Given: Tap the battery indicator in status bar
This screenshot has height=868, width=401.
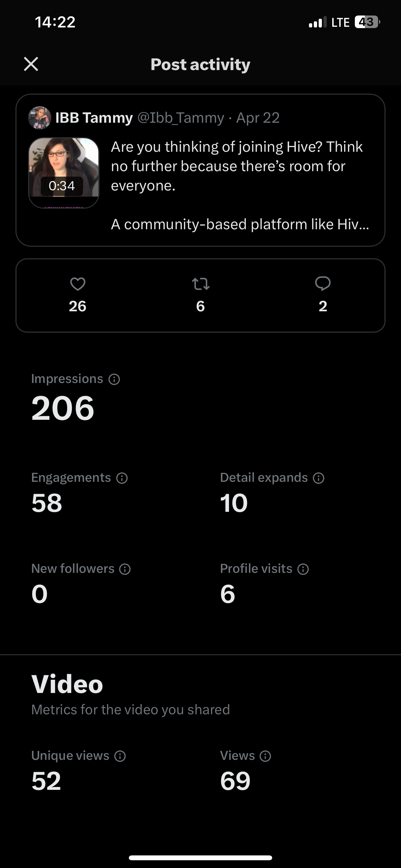Looking at the screenshot, I should tap(367, 22).
